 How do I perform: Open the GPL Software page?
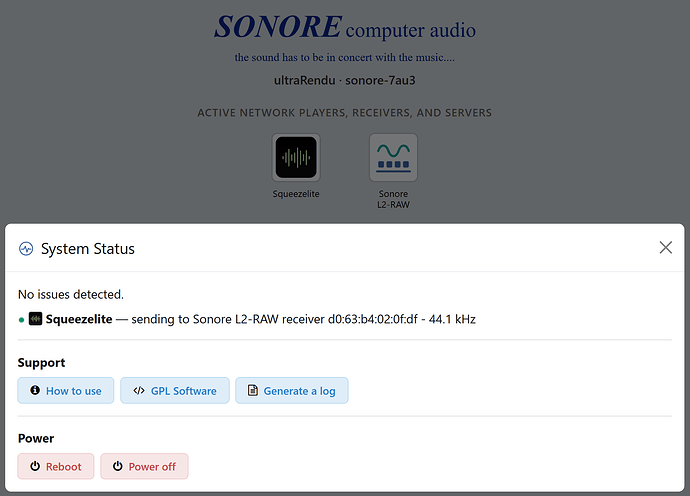(x=175, y=390)
